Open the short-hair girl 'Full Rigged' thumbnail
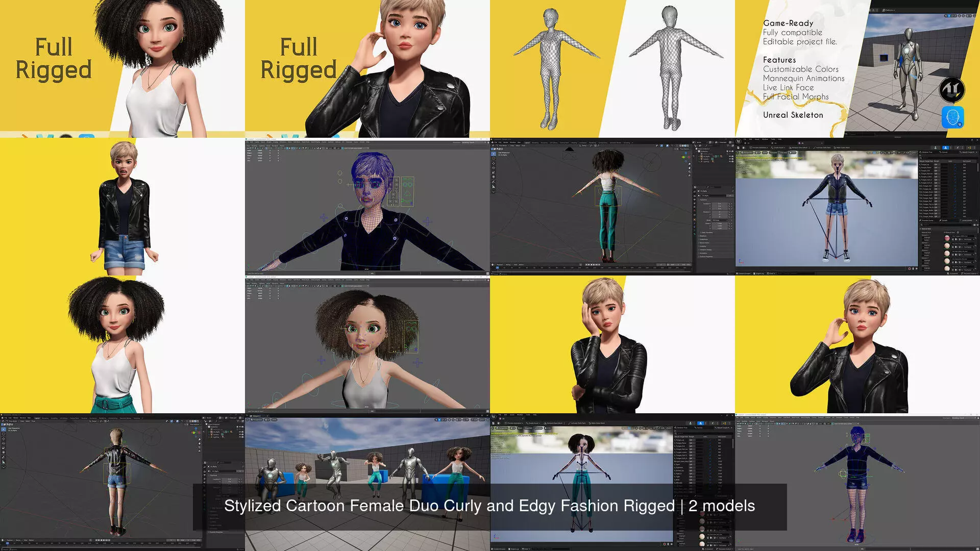The height and width of the screenshot is (551, 980). 367,69
